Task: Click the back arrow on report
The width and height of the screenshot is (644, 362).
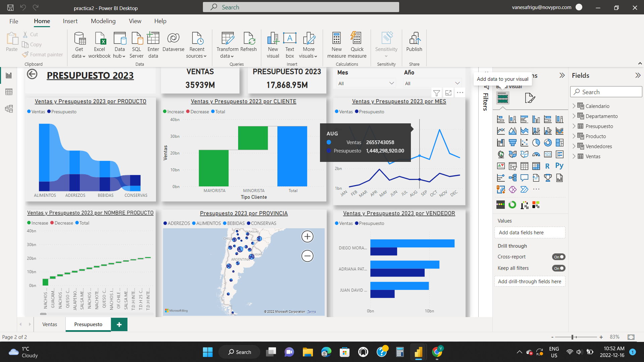Action: [32, 74]
